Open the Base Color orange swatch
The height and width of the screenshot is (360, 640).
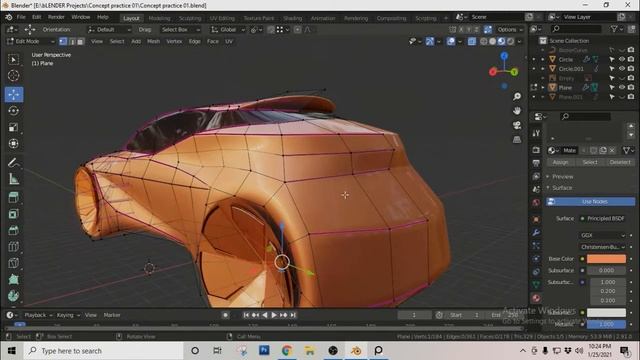click(x=606, y=259)
